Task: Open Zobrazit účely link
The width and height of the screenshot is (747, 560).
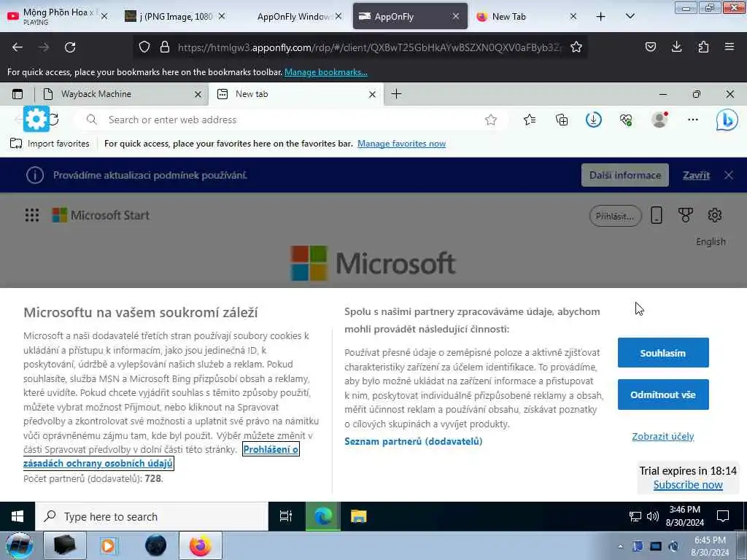Action: tap(662, 437)
